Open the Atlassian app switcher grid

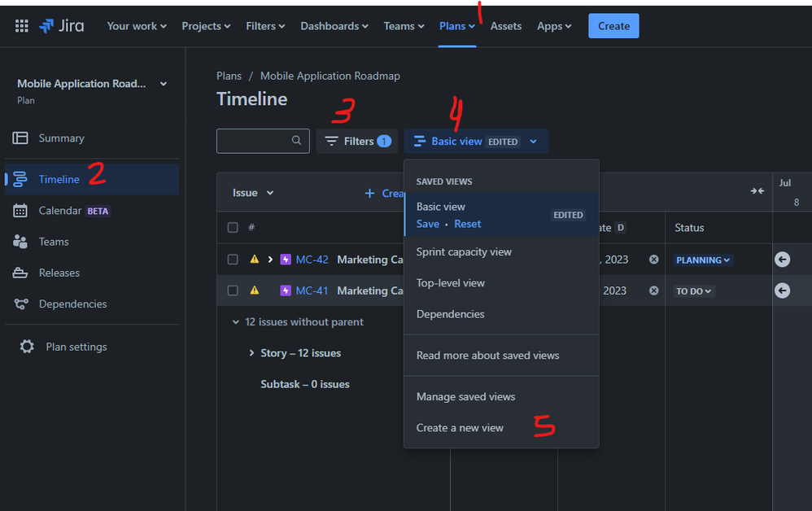pos(21,24)
